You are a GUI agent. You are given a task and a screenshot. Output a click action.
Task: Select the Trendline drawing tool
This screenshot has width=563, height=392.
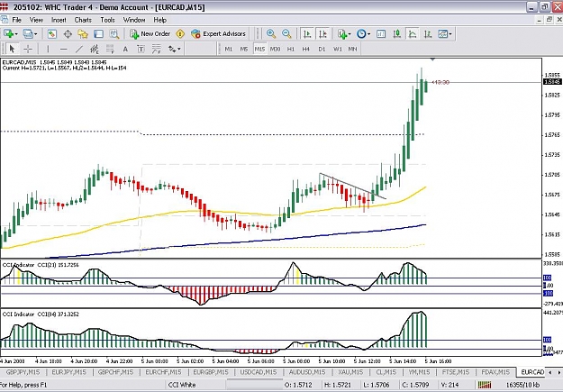pyautogui.click(x=79, y=49)
